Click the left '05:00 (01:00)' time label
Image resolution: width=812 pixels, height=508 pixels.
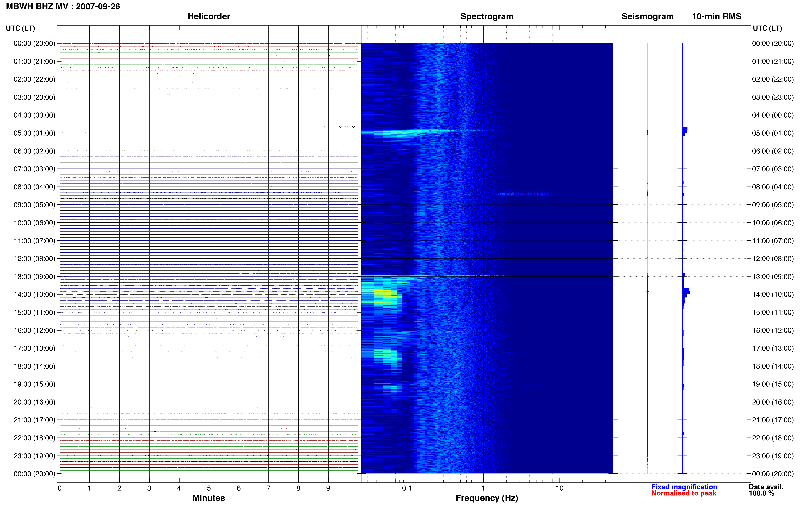(x=34, y=133)
